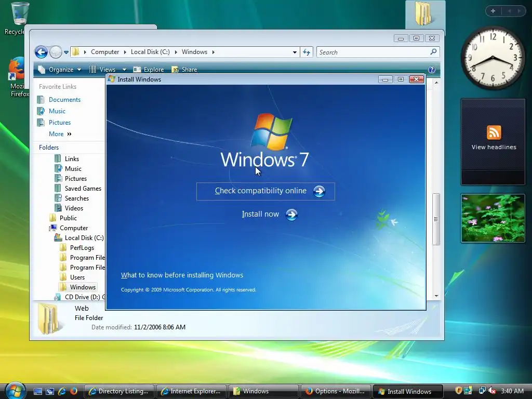
Task: Click Show Desktop quick launch icon
Action: [37, 391]
